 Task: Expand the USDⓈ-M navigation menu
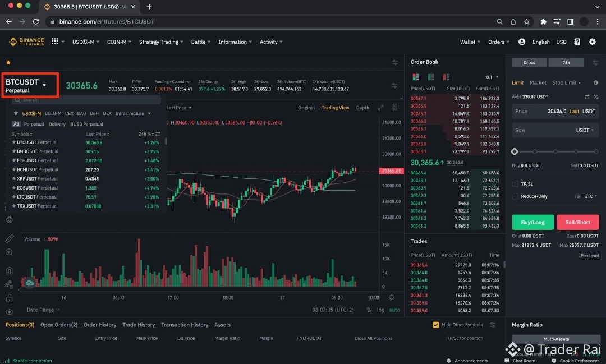86,42
